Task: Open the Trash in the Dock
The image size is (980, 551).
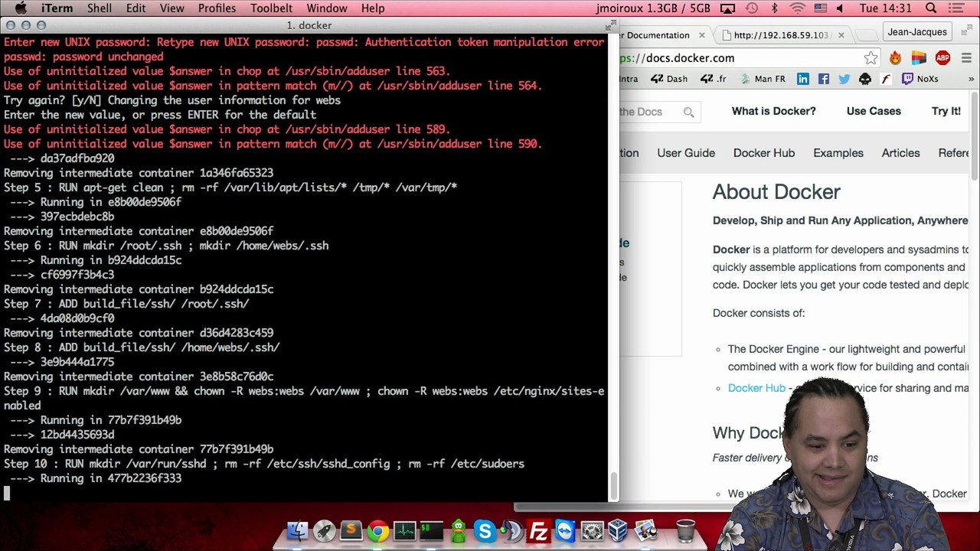Action: click(x=685, y=530)
